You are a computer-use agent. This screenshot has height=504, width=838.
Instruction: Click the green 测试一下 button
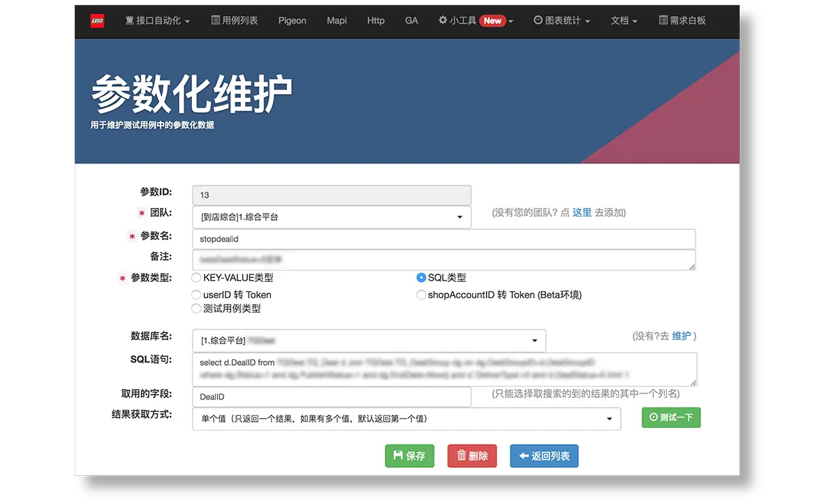[x=671, y=417]
